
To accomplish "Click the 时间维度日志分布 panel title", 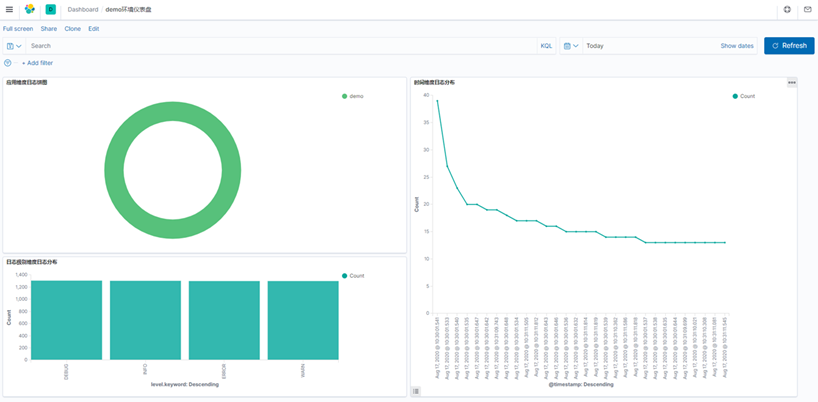I will [434, 82].
